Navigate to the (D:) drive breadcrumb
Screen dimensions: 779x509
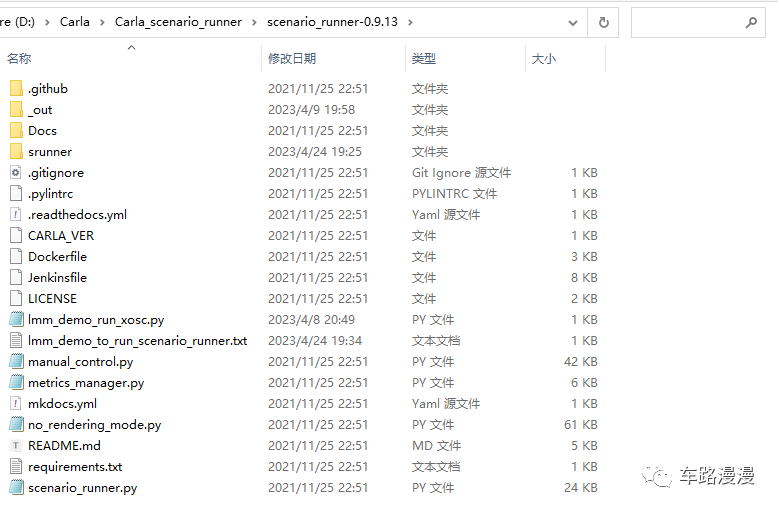coord(18,22)
